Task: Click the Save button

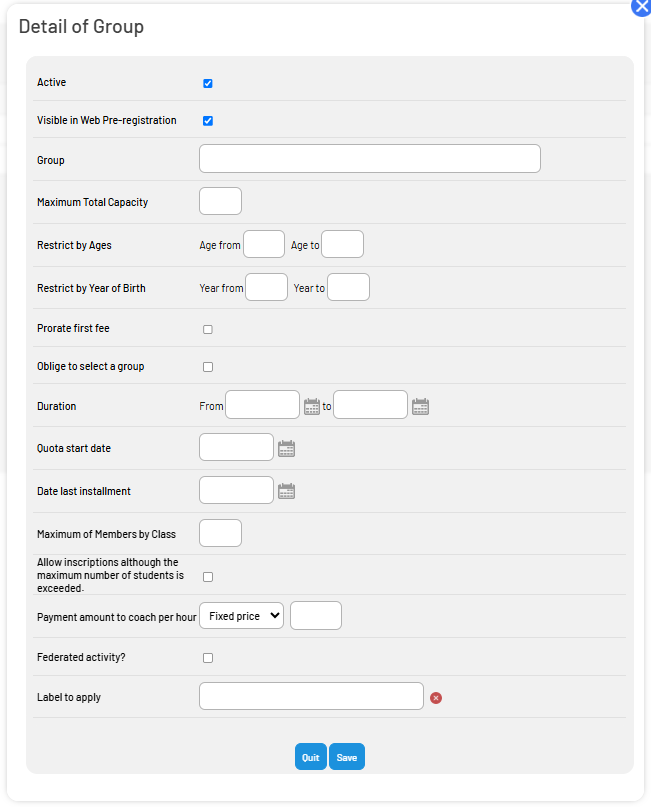Action: click(x=347, y=757)
